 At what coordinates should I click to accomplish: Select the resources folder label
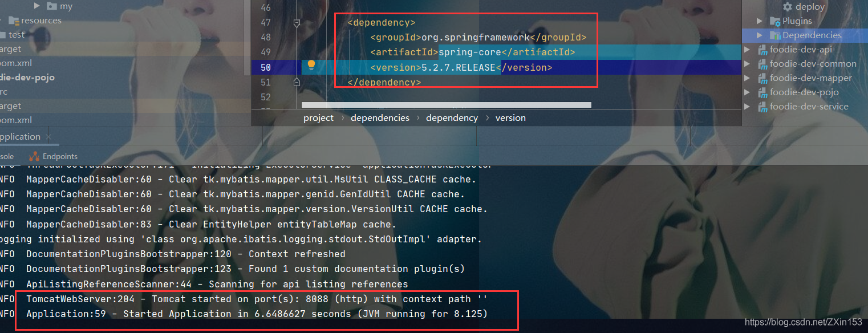[41, 21]
